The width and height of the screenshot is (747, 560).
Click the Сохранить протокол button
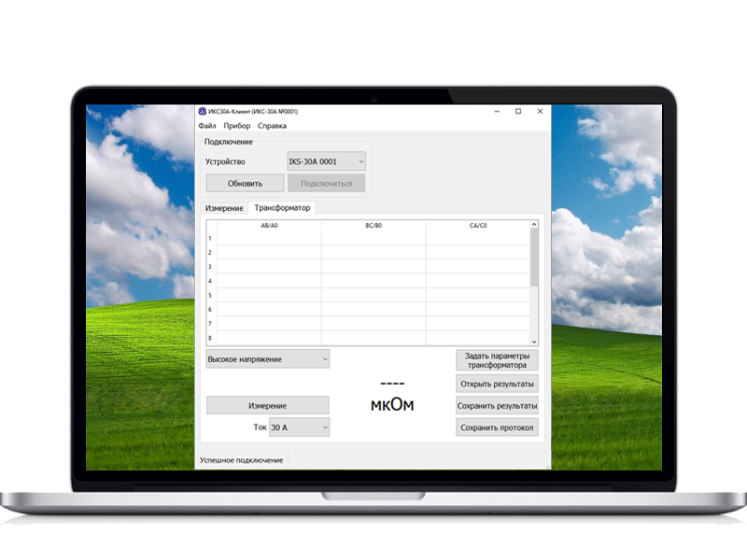click(x=497, y=427)
